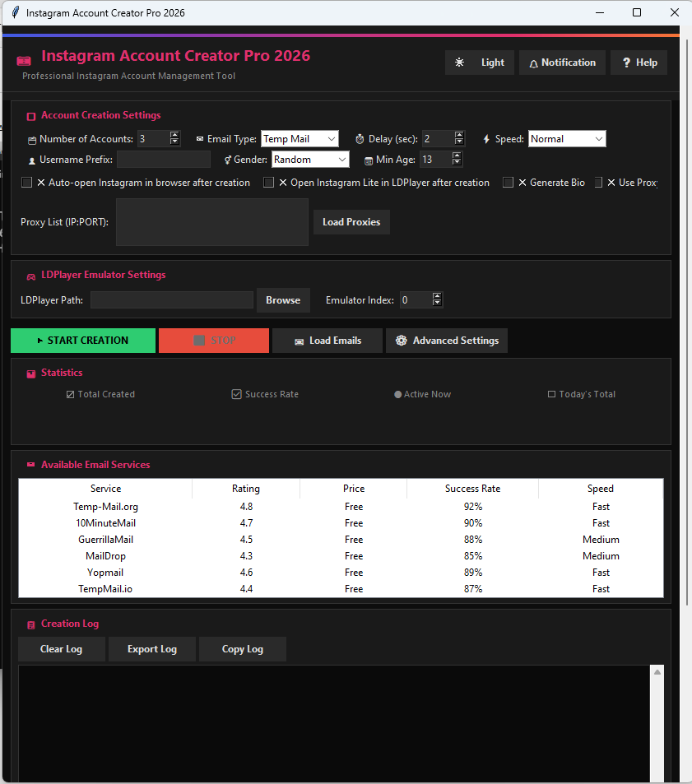Click the red STOP button
This screenshot has width=692, height=784.
point(214,341)
